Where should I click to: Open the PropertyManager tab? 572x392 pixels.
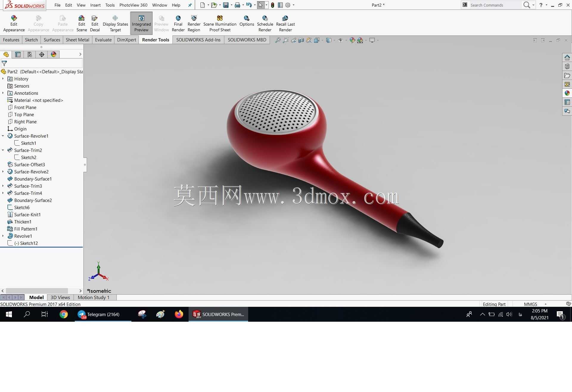coord(18,54)
